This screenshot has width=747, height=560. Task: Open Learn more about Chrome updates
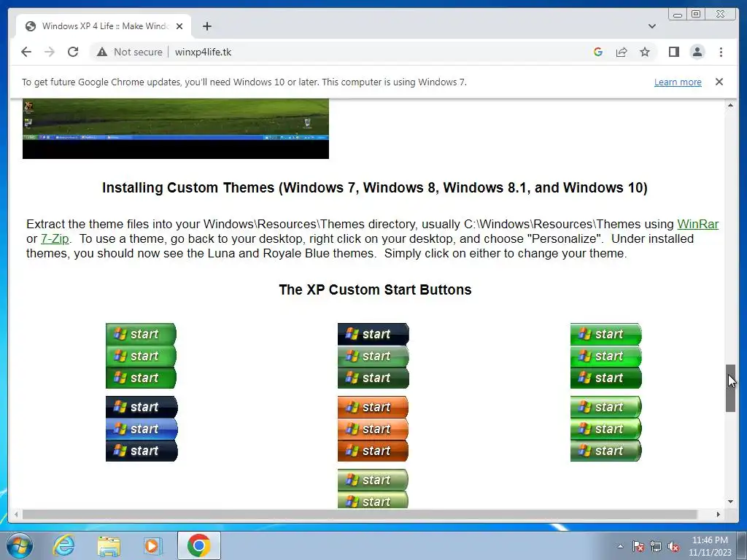point(678,82)
